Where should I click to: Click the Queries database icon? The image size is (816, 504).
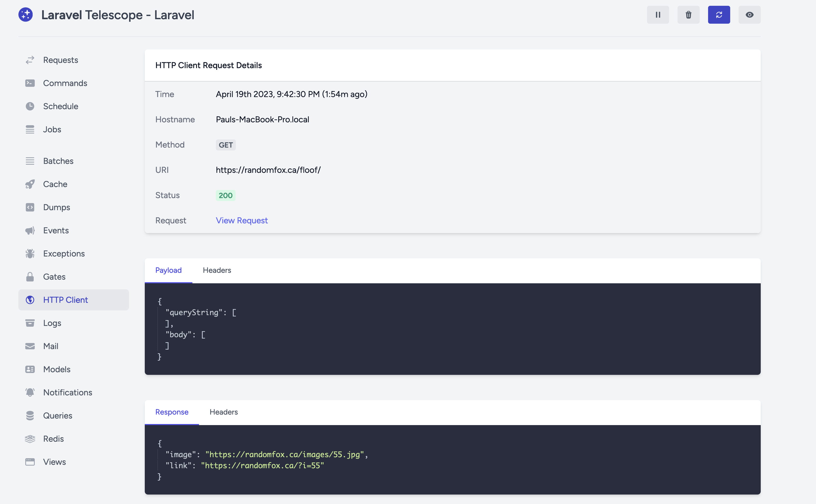pyautogui.click(x=30, y=416)
